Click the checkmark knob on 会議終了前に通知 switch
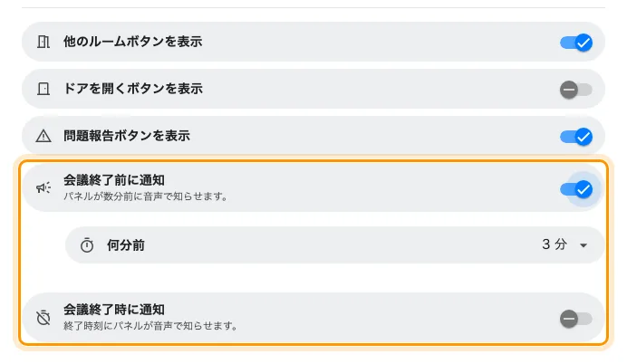This screenshot has width=627, height=364. (584, 189)
